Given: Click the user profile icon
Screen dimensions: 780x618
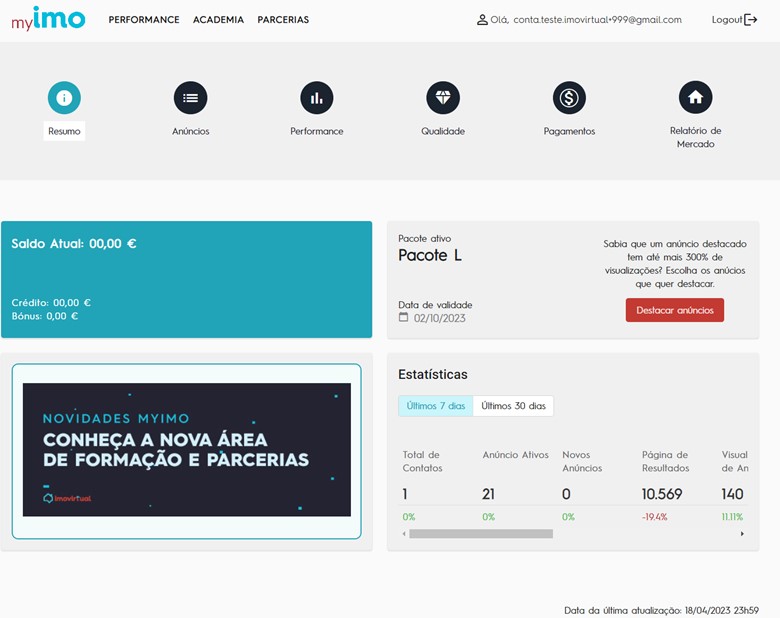Looking at the screenshot, I should [483, 20].
